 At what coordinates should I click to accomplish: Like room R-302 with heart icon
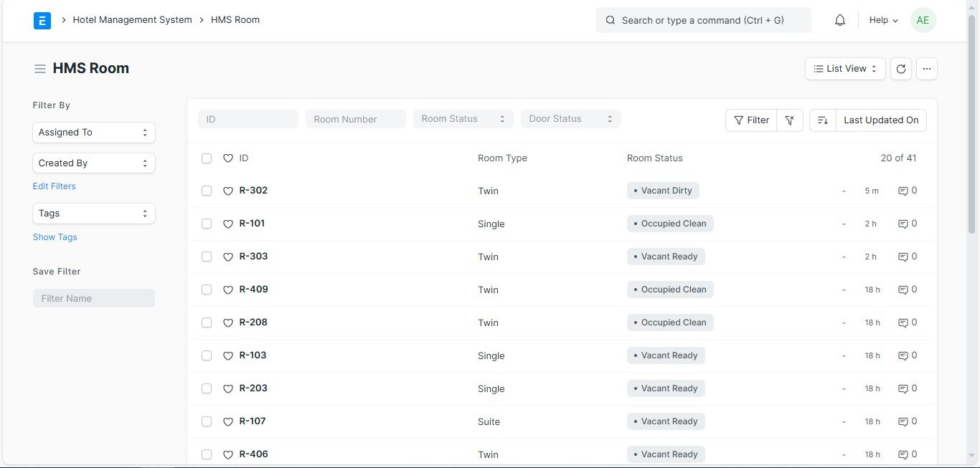[x=228, y=191]
